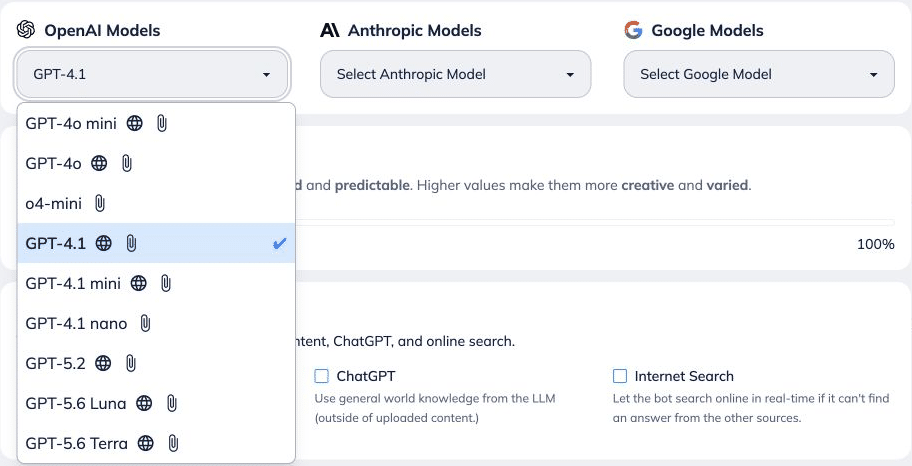This screenshot has width=912, height=466.
Task: Click the globe icon beside GPT-4o mini
Action: pos(134,123)
